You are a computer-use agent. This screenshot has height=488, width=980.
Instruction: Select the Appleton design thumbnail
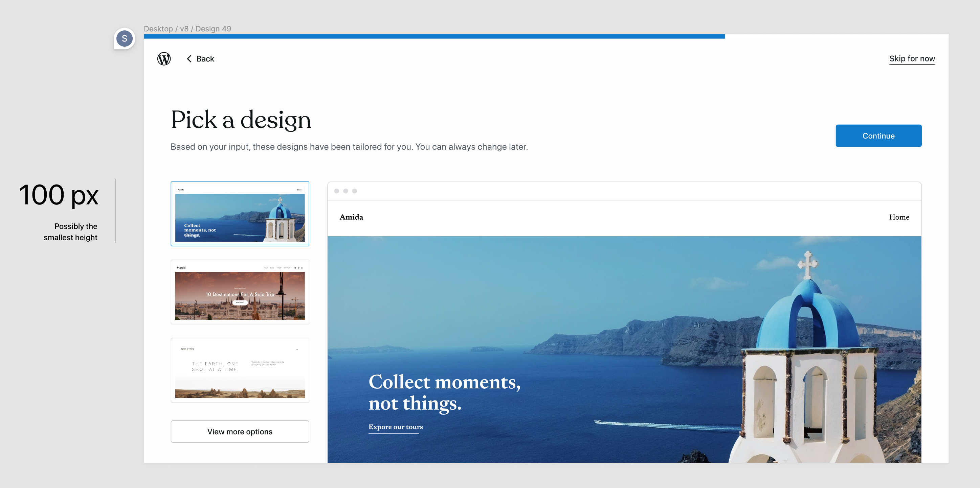(x=240, y=370)
